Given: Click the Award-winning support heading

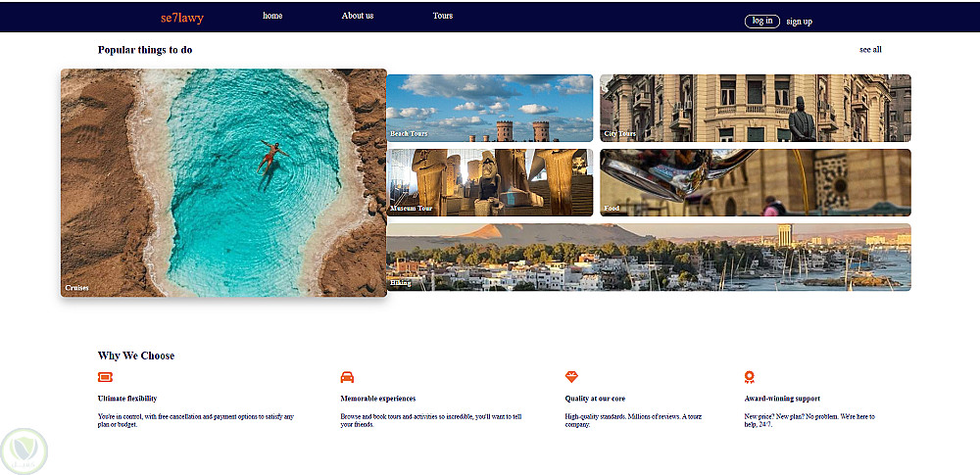Looking at the screenshot, I should (x=782, y=399).
